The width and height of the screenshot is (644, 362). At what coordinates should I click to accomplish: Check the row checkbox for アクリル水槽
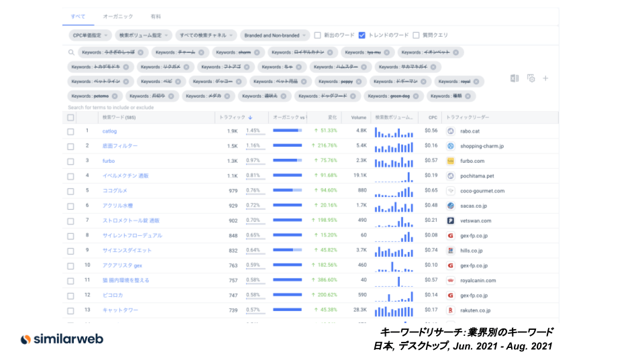click(70, 206)
